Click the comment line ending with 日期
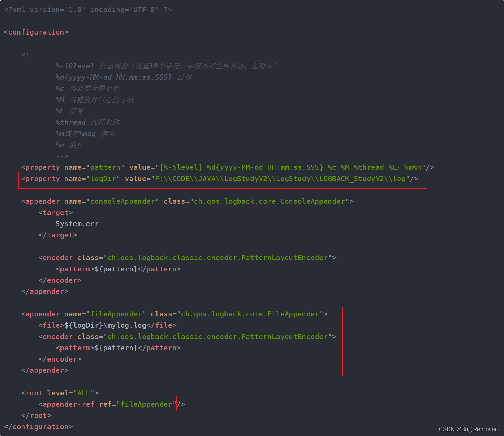Viewport: 504px width, 436px height. tap(124, 77)
